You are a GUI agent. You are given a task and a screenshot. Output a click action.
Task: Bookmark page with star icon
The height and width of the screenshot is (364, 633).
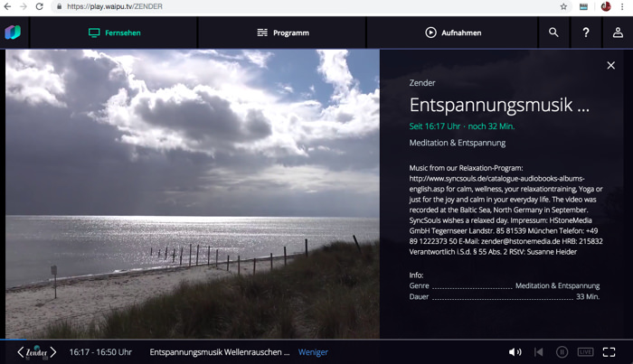[563, 6]
